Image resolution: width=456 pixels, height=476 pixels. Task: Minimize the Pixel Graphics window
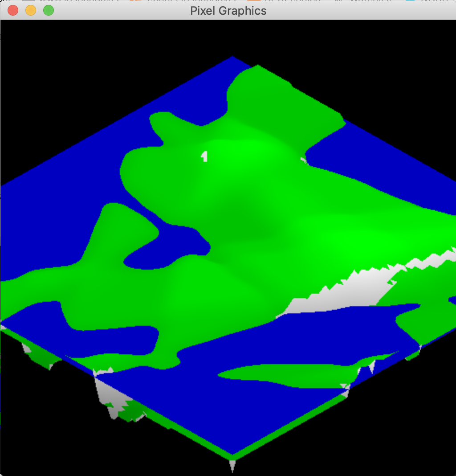31,11
